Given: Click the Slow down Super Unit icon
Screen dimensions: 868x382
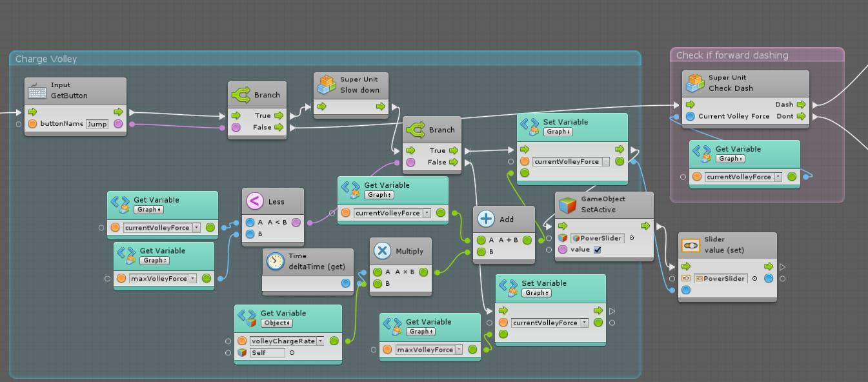Looking at the screenshot, I should pos(327,85).
